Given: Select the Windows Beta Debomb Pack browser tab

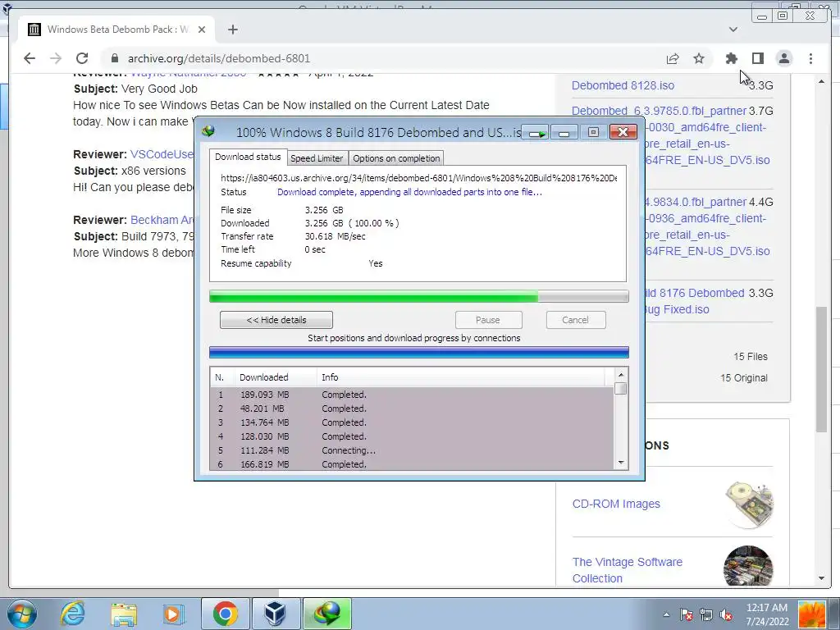Looking at the screenshot, I should pyautogui.click(x=116, y=30).
